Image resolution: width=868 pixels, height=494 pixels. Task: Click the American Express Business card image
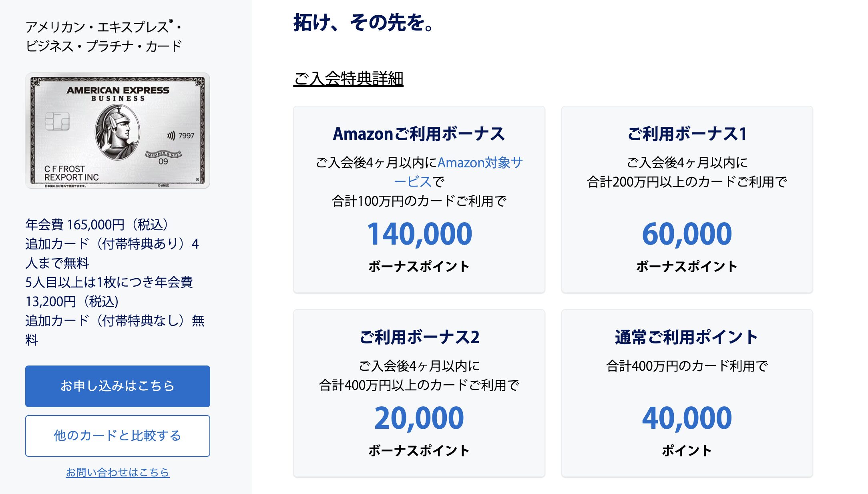[x=118, y=131]
